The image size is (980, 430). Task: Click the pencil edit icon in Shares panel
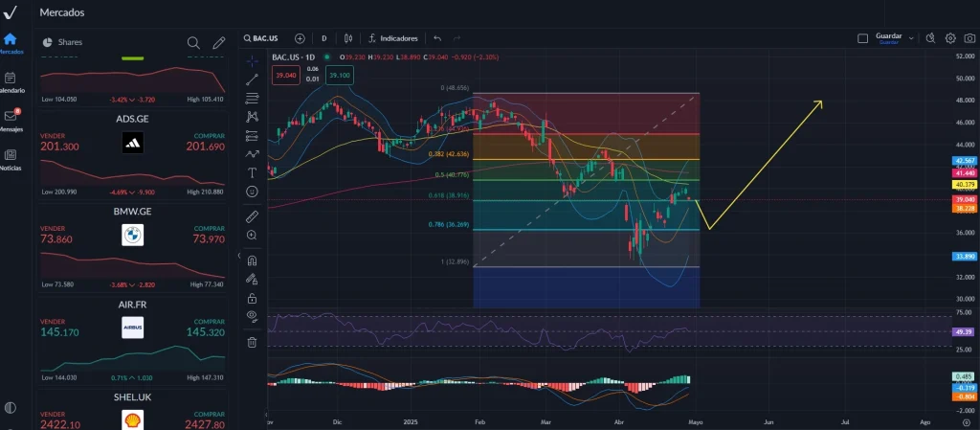click(219, 42)
